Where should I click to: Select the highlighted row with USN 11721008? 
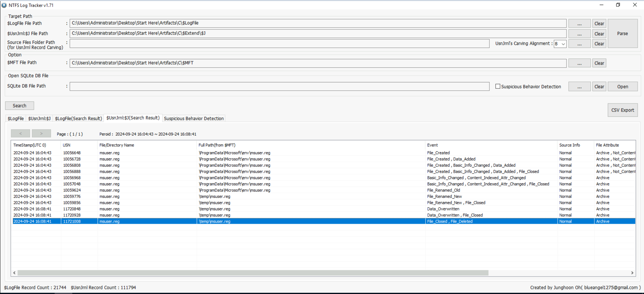pyautogui.click(x=324, y=221)
